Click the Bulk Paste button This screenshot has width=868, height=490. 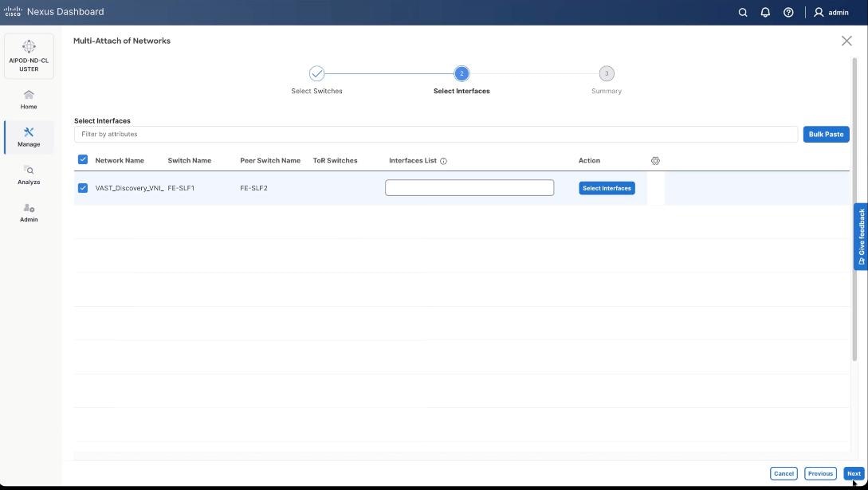click(x=826, y=133)
